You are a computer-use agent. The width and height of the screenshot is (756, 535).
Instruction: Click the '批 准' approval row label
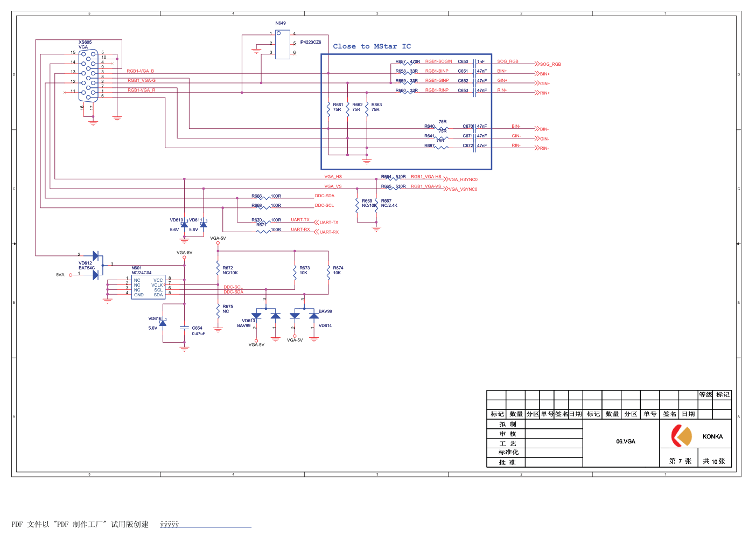507,462
